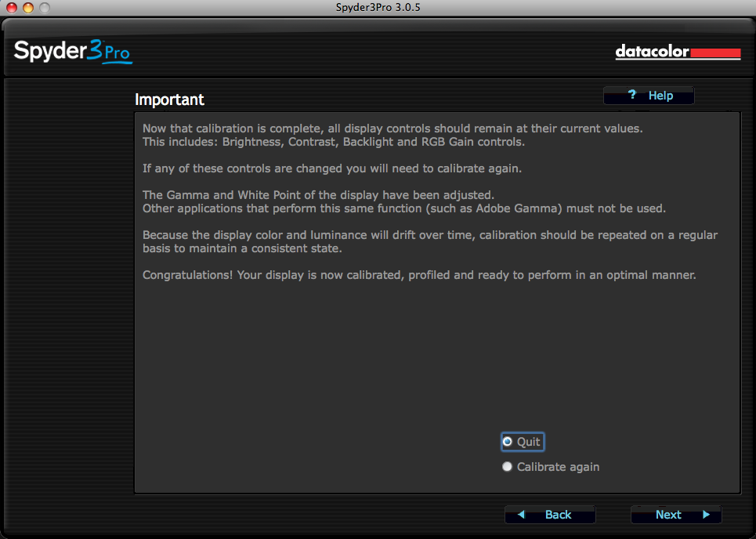Proceed with the Next button label

pos(668,515)
